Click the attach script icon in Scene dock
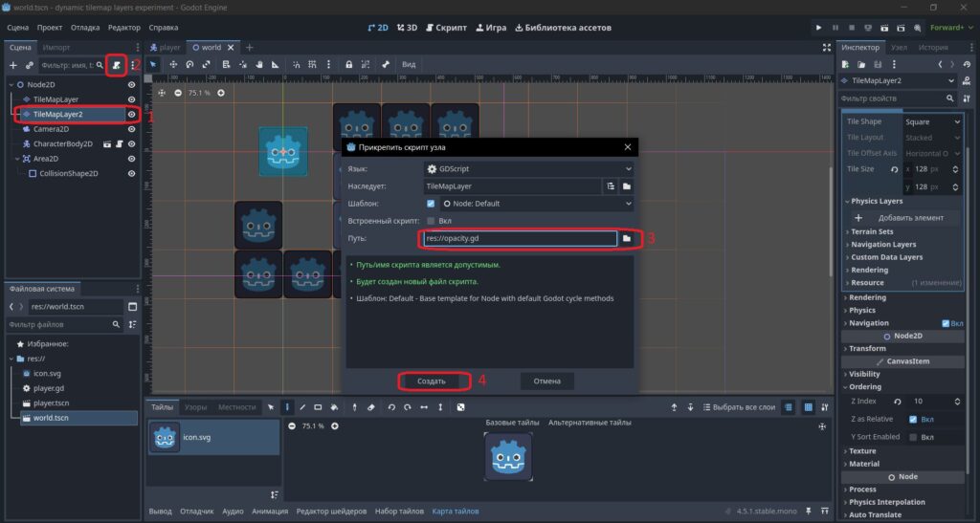Image resolution: width=980 pixels, height=523 pixels. (116, 65)
